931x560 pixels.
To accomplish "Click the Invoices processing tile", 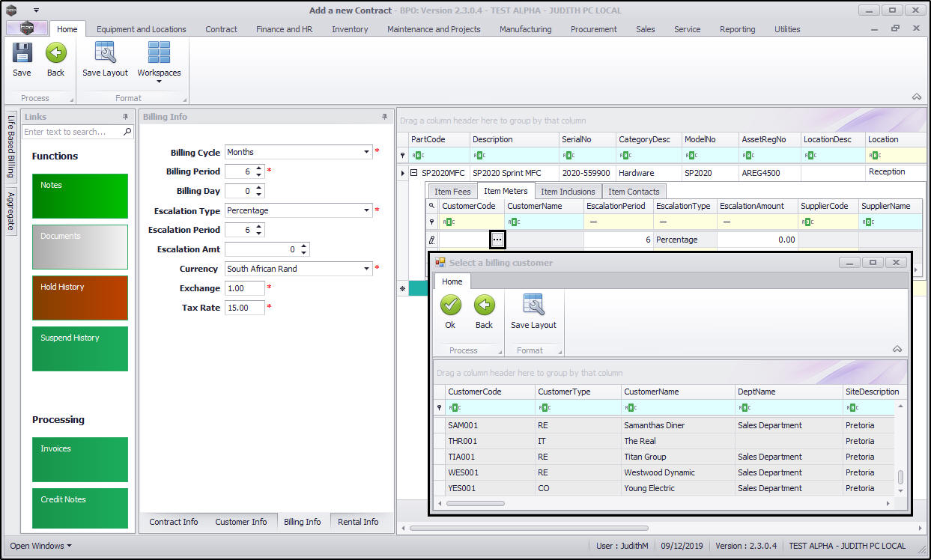I will tap(80, 459).
